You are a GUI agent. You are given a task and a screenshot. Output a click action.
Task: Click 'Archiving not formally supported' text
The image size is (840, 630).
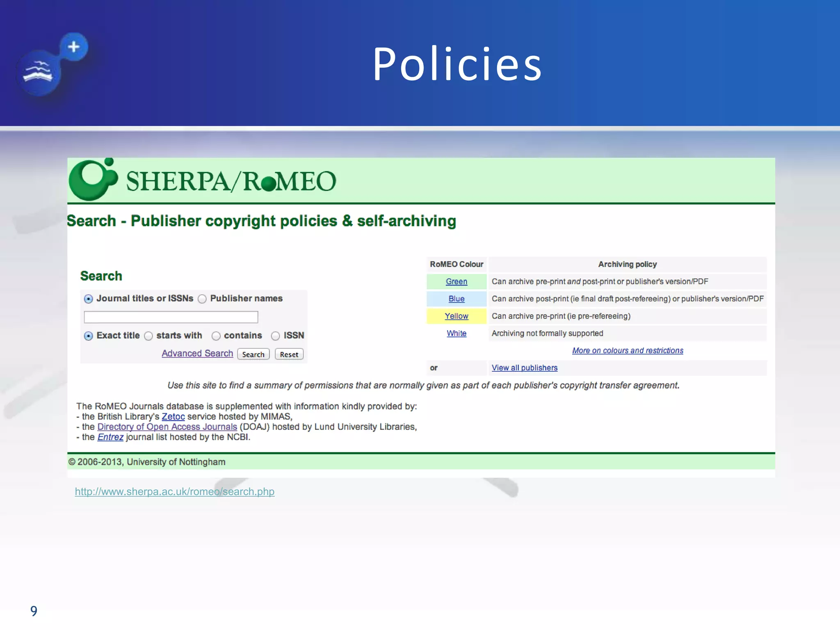pyautogui.click(x=547, y=333)
